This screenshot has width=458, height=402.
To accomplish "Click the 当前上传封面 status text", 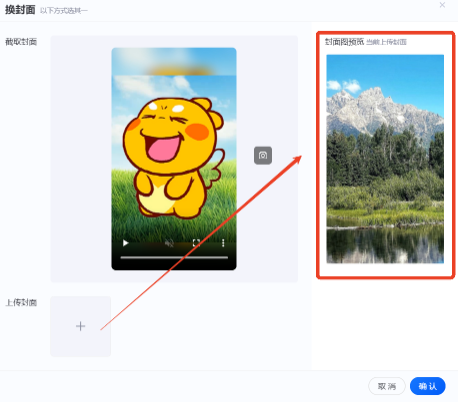I will click(386, 42).
